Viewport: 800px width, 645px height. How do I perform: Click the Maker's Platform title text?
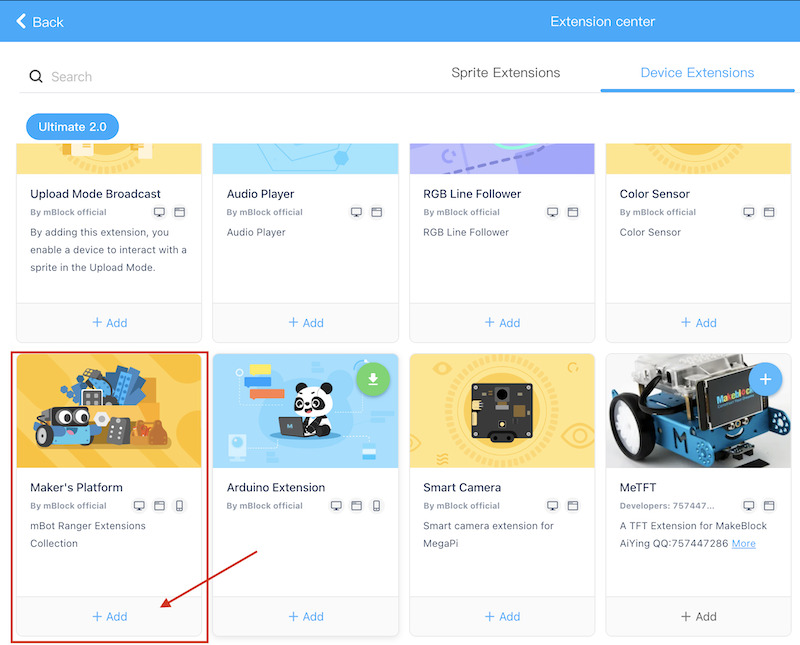77,487
